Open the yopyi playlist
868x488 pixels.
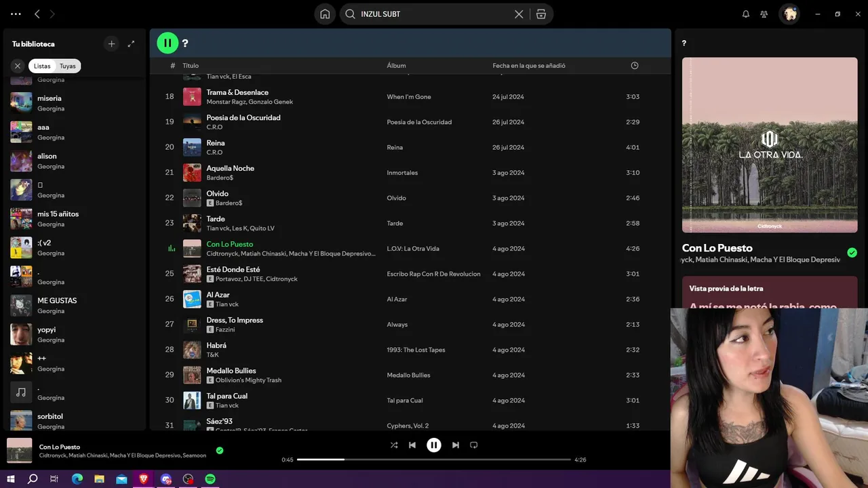pyautogui.click(x=75, y=334)
